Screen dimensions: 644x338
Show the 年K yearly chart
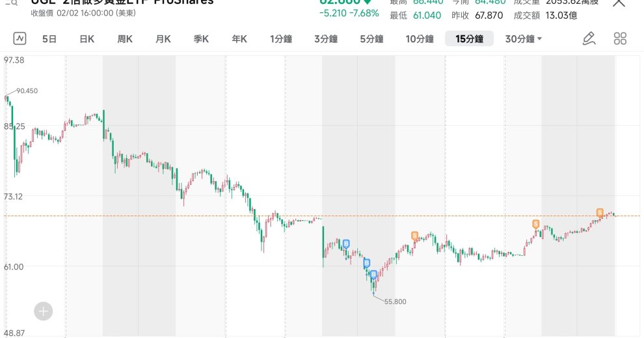(239, 39)
